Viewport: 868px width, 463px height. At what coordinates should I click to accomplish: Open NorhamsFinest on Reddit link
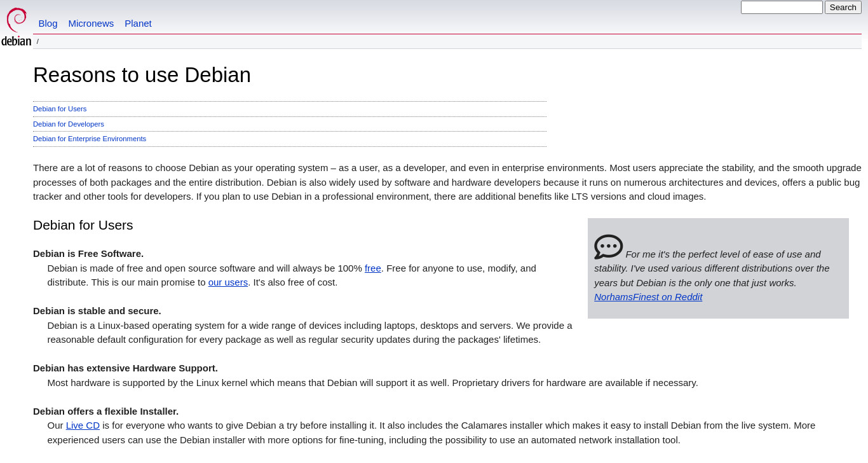pyautogui.click(x=648, y=297)
